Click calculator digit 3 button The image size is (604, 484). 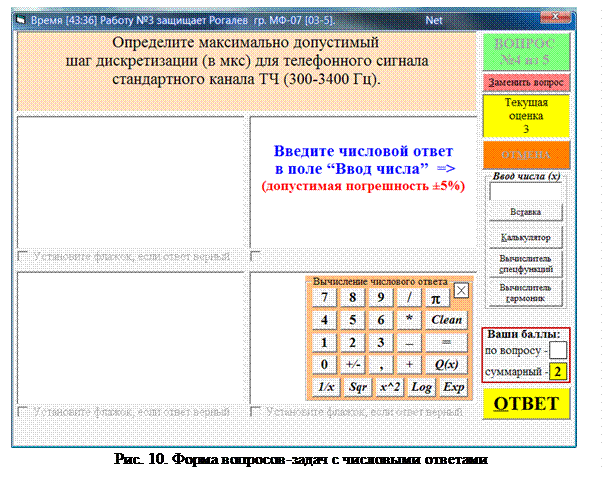[x=381, y=342]
